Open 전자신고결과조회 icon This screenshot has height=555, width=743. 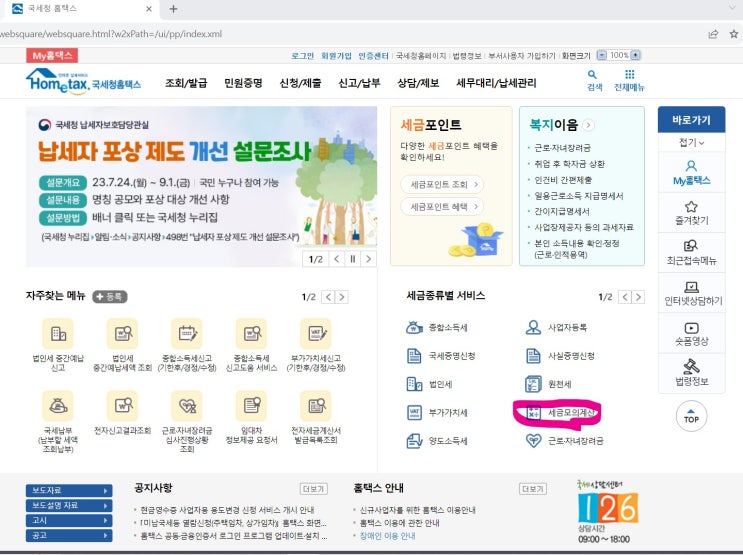(x=123, y=406)
